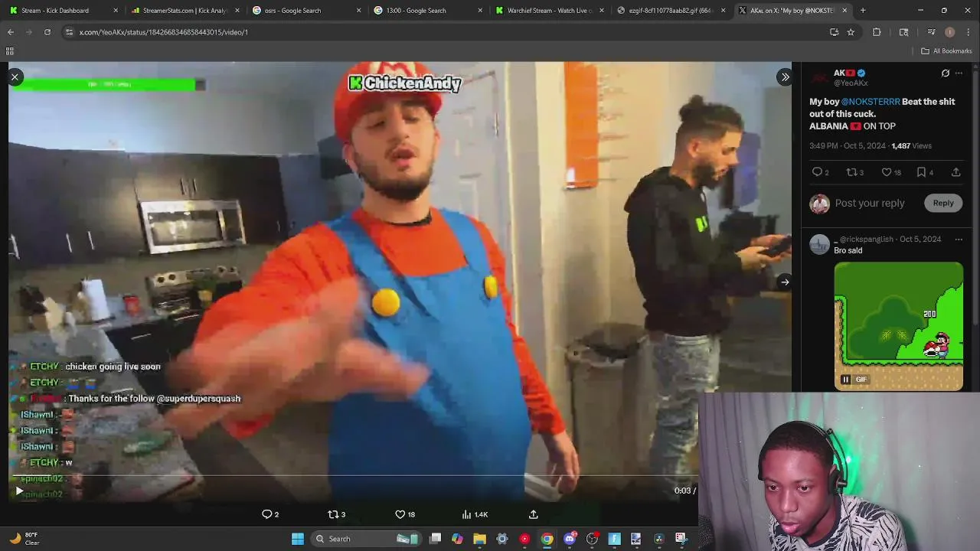
Task: Open the Mario GIF thumbnail
Action: click(899, 326)
